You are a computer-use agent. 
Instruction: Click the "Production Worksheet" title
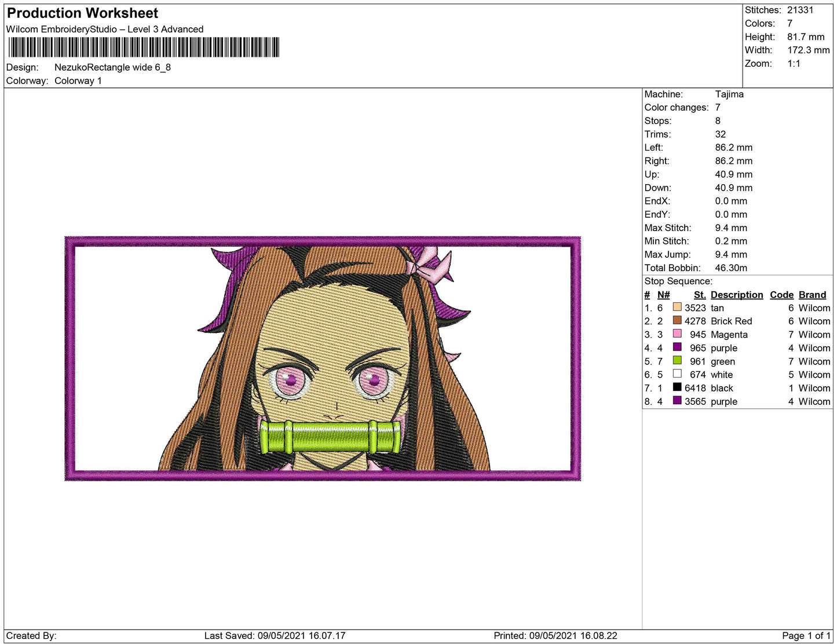point(83,13)
